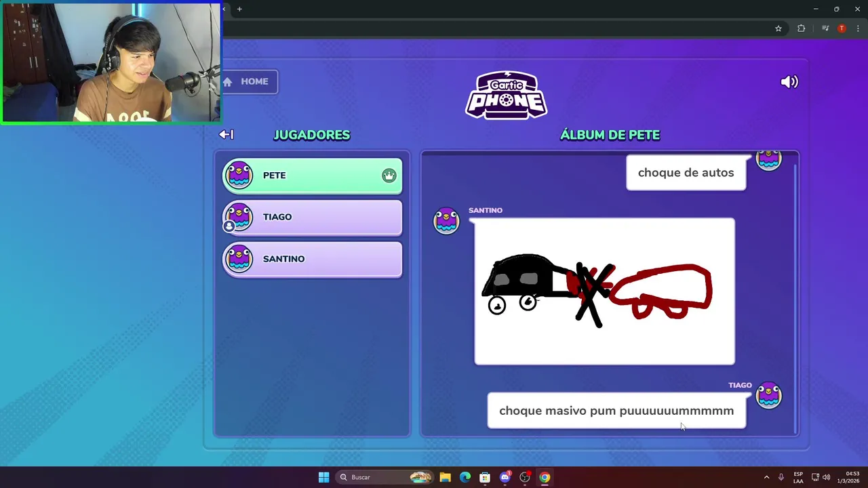The image size is (868, 488).
Task: Open the ESP LAA language switcher
Action: pyautogui.click(x=798, y=477)
